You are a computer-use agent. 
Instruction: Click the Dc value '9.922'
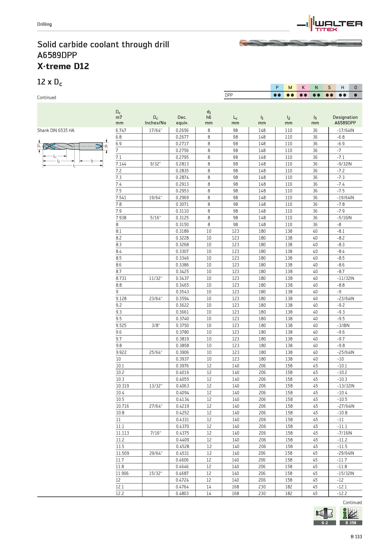(x=121, y=352)
